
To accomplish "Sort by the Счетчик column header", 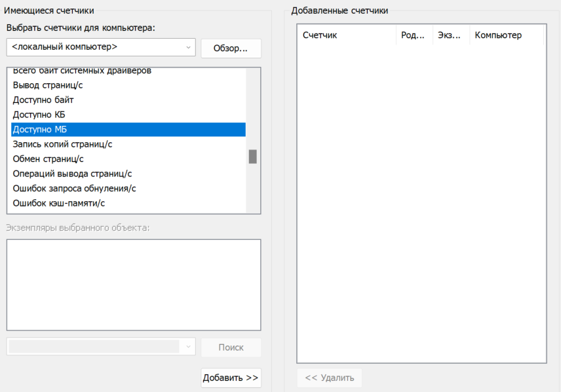I will (346, 35).
